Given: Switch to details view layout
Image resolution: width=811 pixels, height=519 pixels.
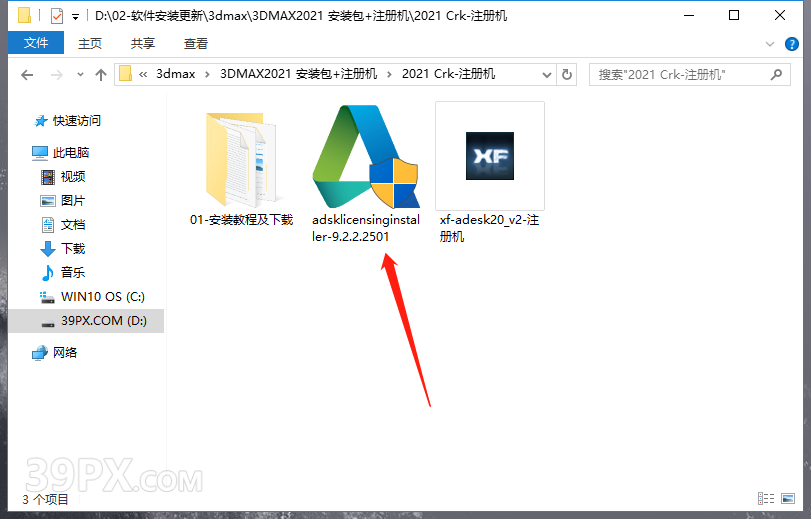Looking at the screenshot, I should [x=766, y=498].
